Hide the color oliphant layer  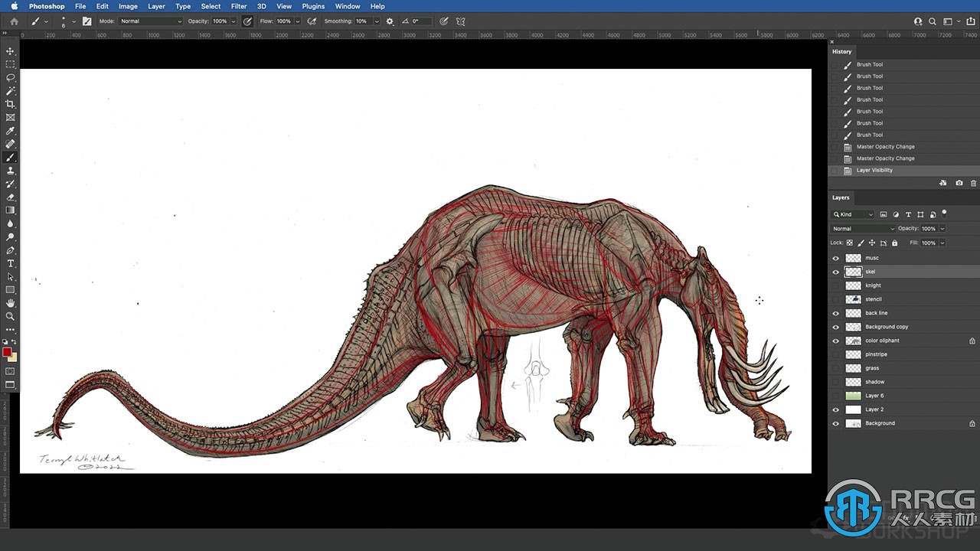coord(835,341)
